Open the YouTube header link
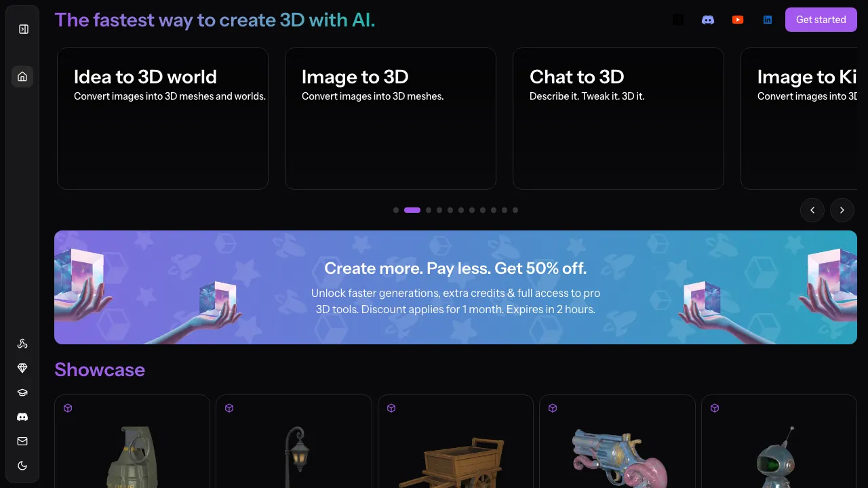This screenshot has height=488, width=868. [738, 20]
